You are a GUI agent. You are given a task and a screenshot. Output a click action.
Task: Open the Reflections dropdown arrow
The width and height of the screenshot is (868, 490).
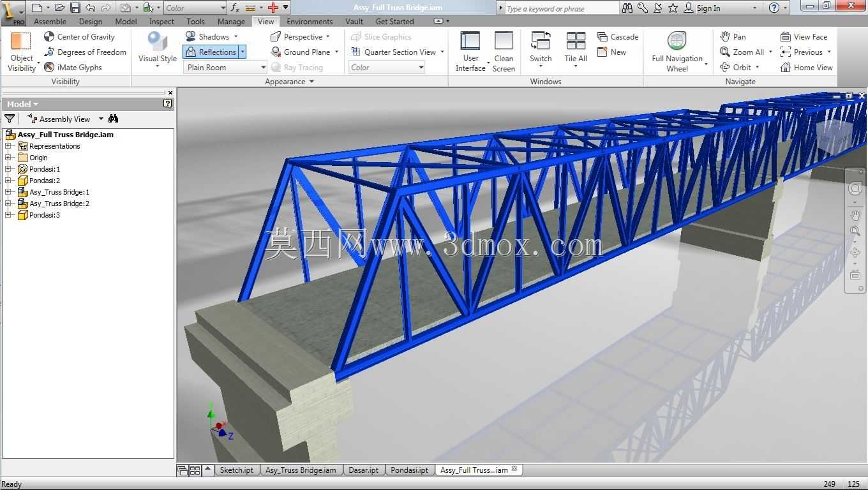[243, 52]
